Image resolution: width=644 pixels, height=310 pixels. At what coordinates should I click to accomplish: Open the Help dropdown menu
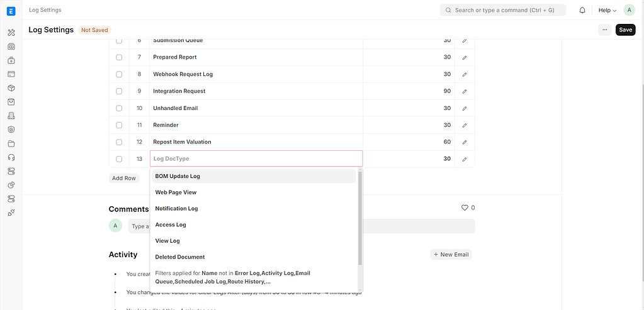607,10
